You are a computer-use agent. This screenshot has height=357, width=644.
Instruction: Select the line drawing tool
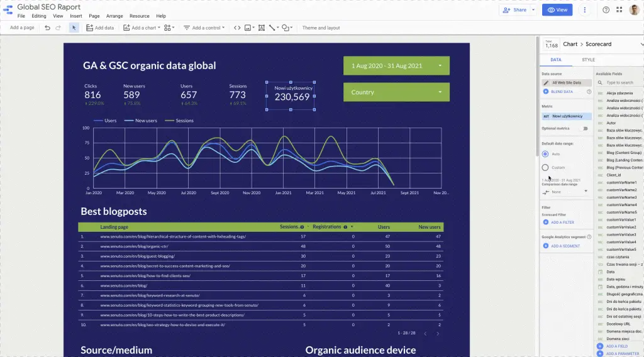point(274,28)
